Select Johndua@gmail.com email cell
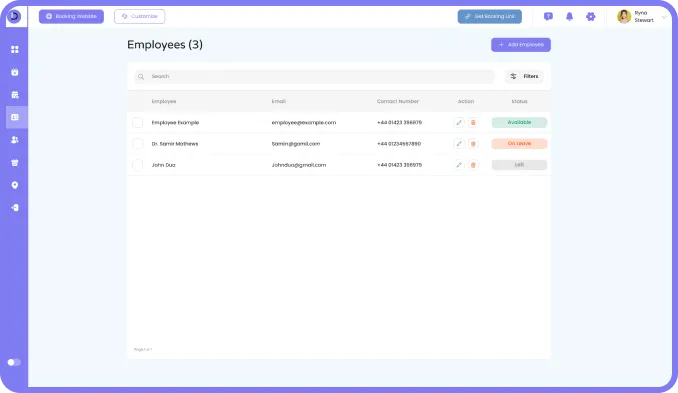Screen dimensions: 678x393 (299, 165)
